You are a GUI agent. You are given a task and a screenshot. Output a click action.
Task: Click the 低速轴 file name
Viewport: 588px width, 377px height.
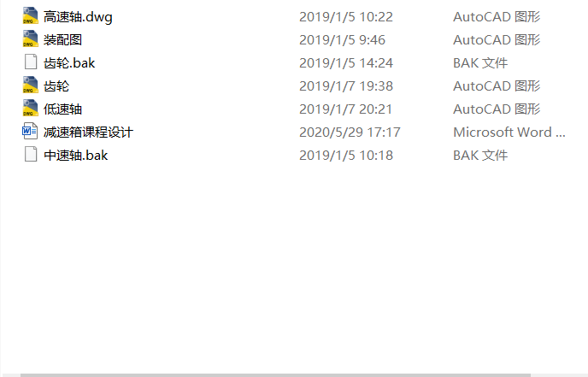click(x=62, y=109)
